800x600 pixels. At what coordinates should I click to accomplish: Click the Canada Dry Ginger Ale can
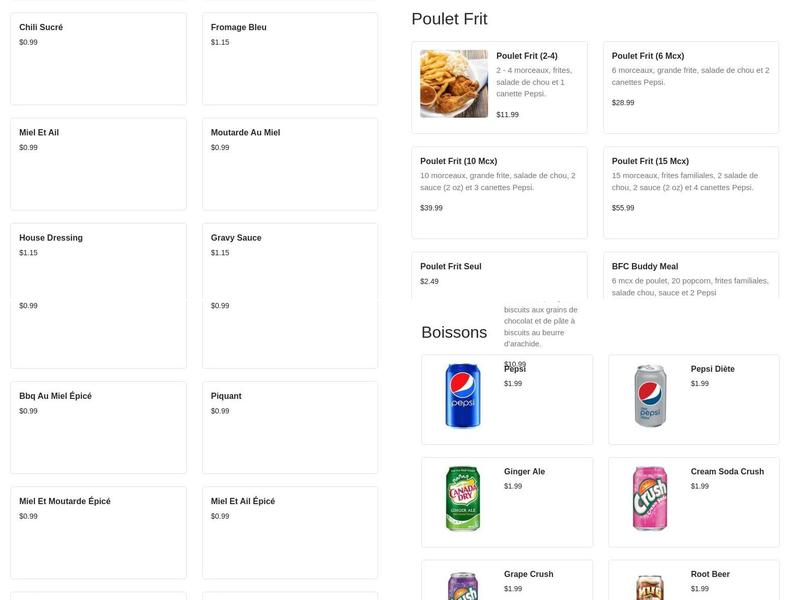[x=463, y=499]
